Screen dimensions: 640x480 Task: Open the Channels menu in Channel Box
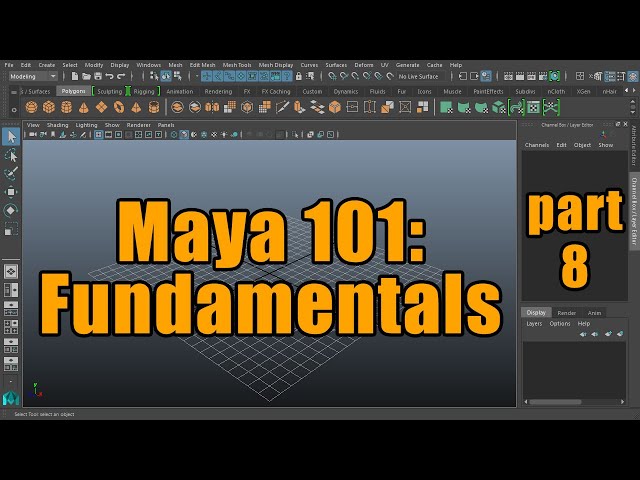[x=537, y=145]
